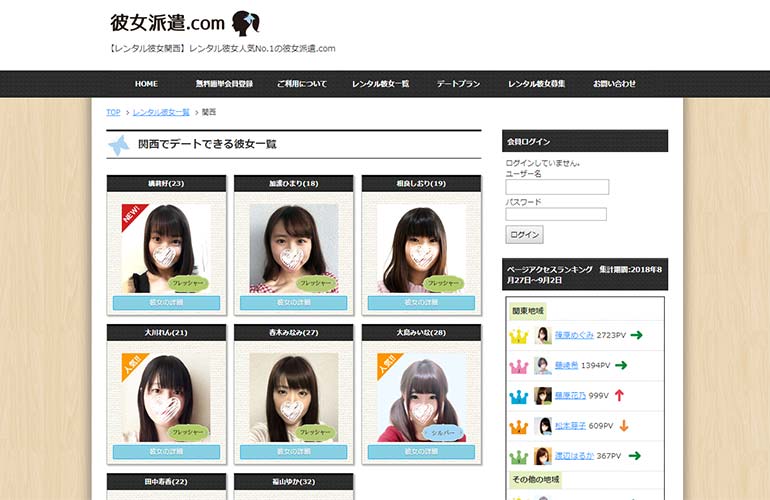Viewport: 770px width, 500px height.
Task: Open レンタル彼女一覧 in navigation bar
Action: tap(381, 84)
